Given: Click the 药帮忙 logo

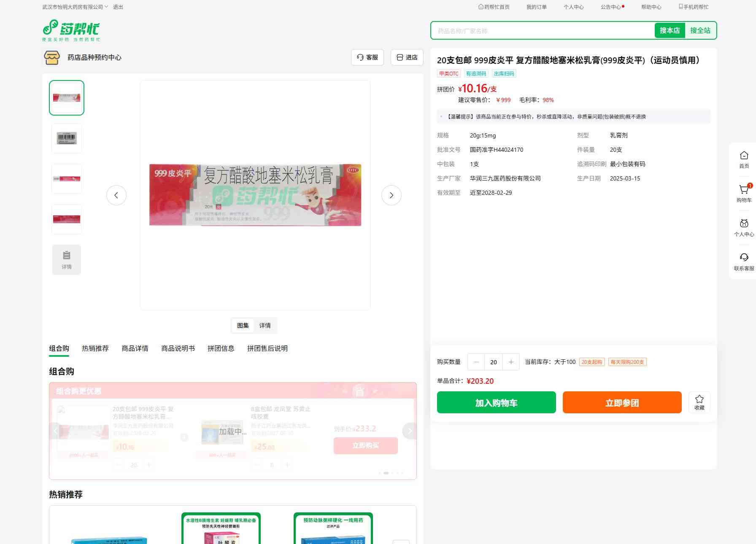Looking at the screenshot, I should tap(71, 30).
